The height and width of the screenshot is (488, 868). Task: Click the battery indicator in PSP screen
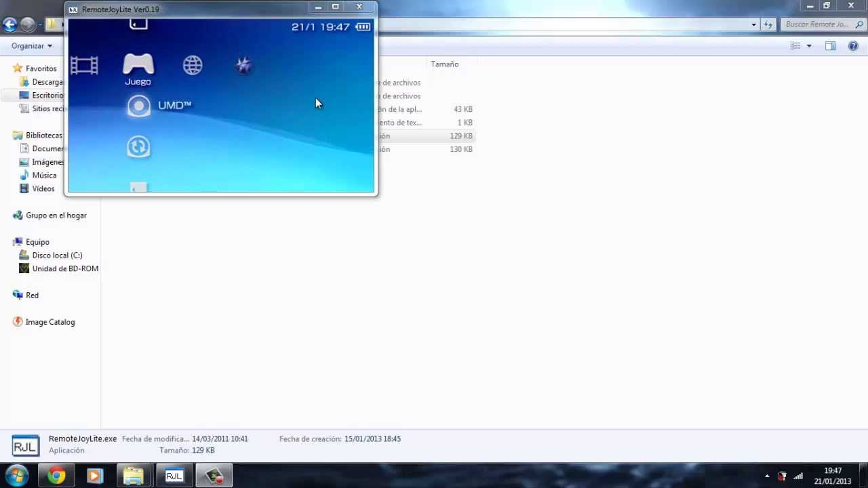tap(363, 27)
